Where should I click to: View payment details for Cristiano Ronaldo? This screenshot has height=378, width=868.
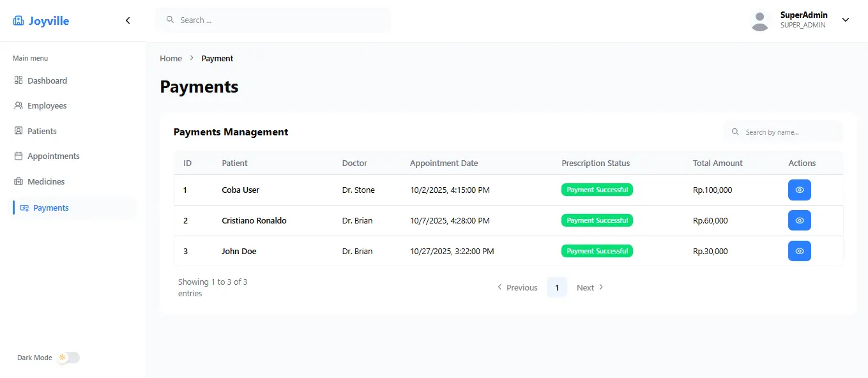pyautogui.click(x=799, y=220)
